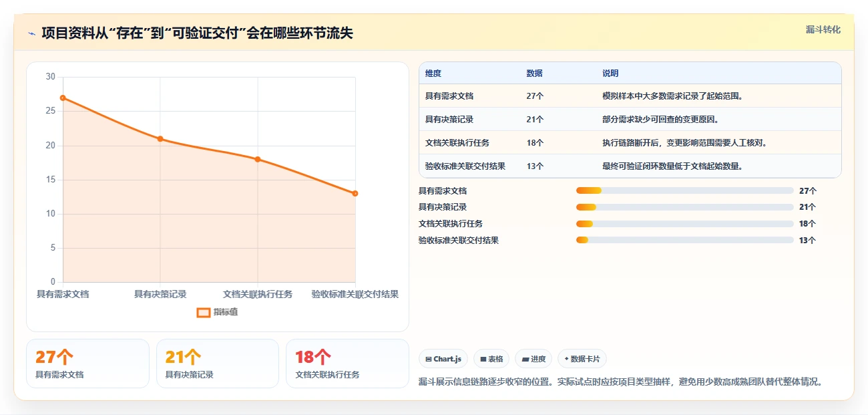
Task: Click the 指标值 legend label
Action: (x=226, y=312)
